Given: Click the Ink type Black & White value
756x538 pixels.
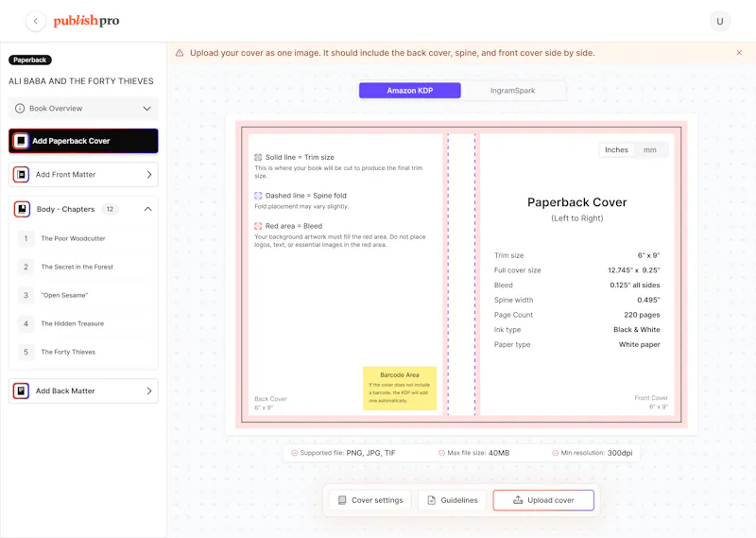Looking at the screenshot, I should coord(636,330).
